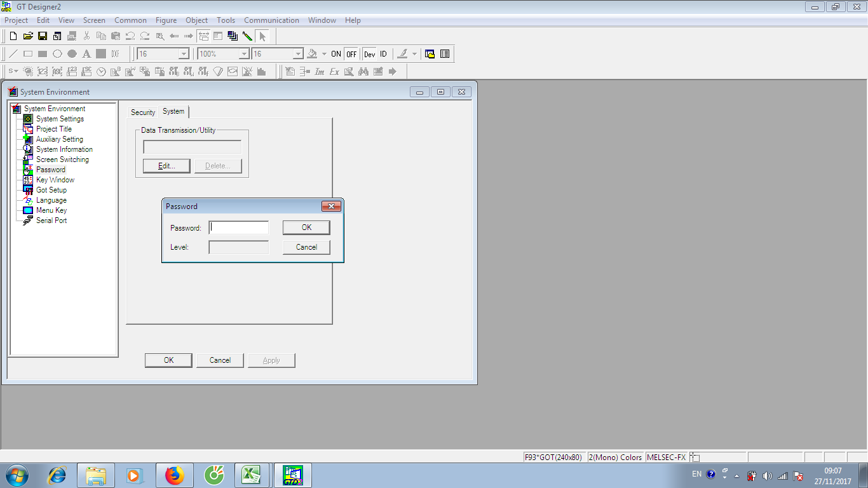This screenshot has width=868, height=488.
Task: Toggle the OFF state button
Action: coord(351,54)
